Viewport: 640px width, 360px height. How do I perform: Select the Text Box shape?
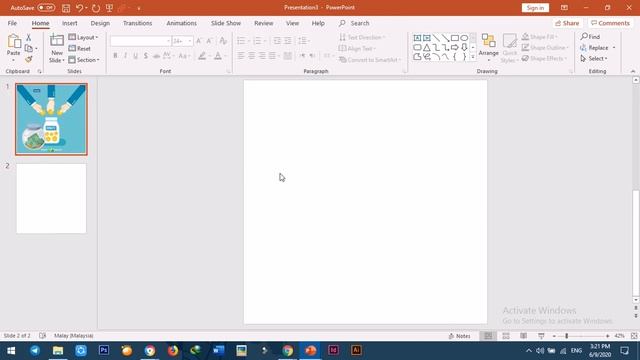coord(417,38)
